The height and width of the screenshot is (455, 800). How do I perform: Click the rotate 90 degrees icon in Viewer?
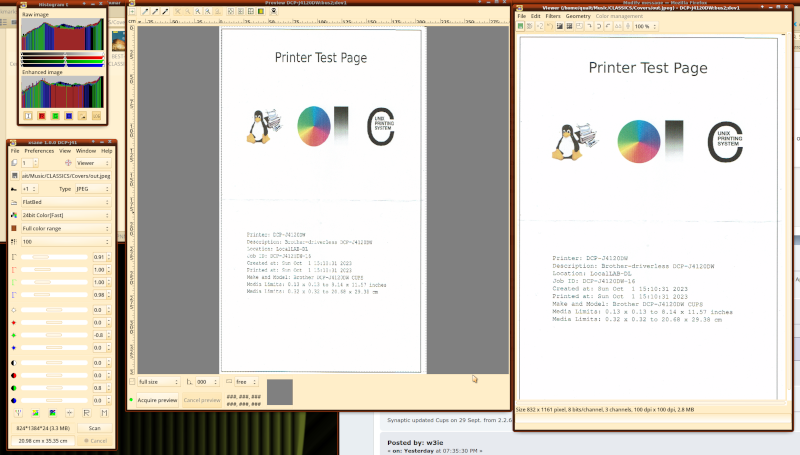point(590,27)
